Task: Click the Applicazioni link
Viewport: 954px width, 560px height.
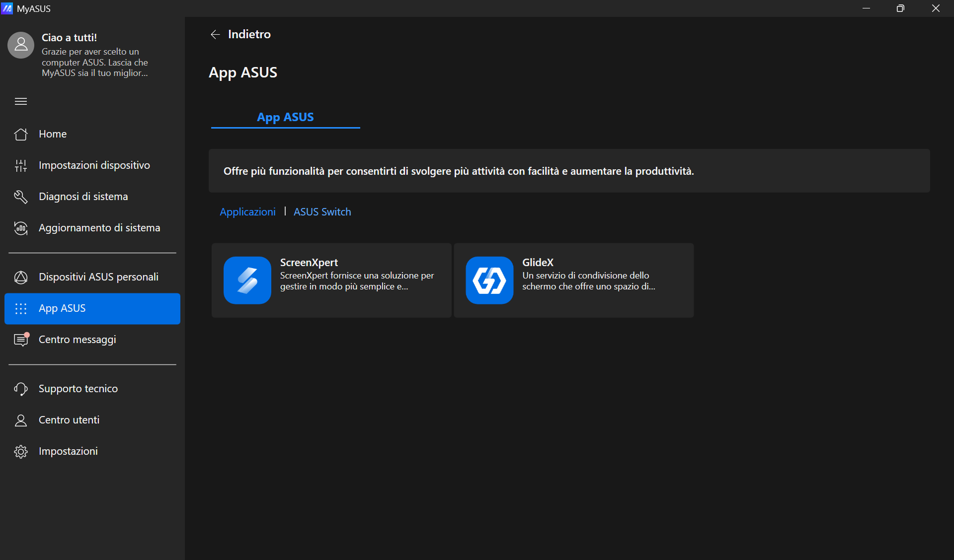Action: coord(247,212)
